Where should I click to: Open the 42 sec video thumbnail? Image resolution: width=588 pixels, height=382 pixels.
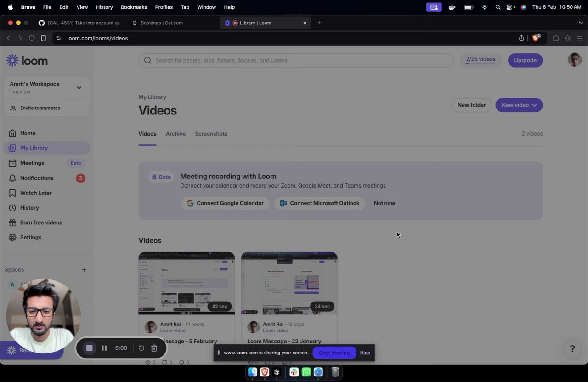(187, 283)
